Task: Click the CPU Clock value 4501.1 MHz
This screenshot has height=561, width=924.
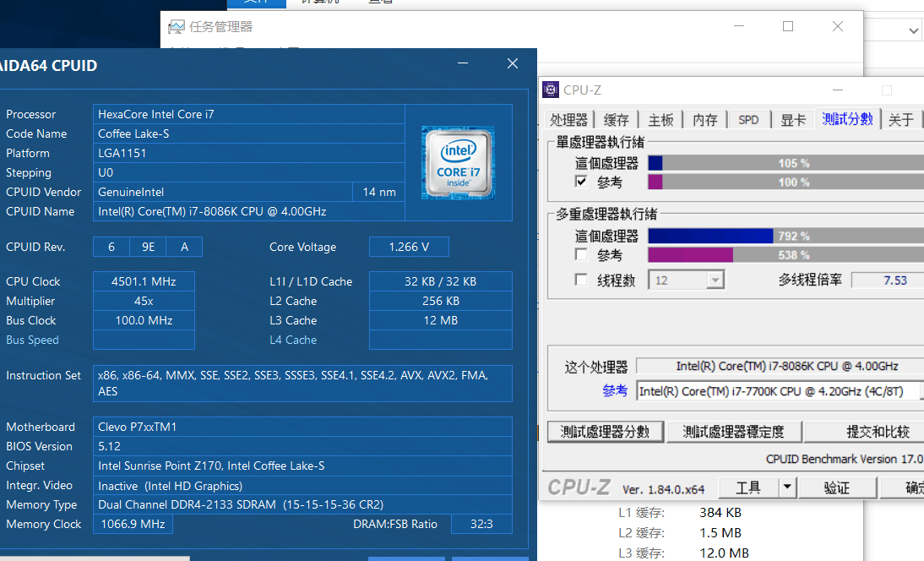Action: coord(144,281)
